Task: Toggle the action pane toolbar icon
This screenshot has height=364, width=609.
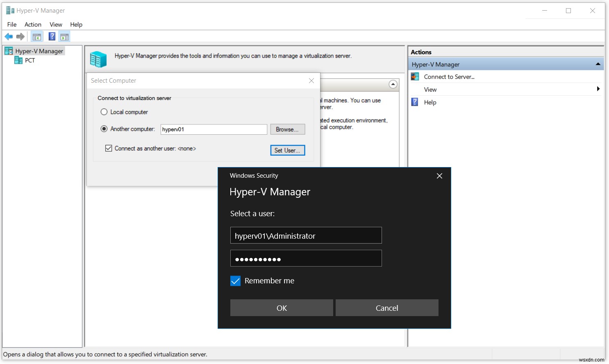Action: (x=64, y=36)
